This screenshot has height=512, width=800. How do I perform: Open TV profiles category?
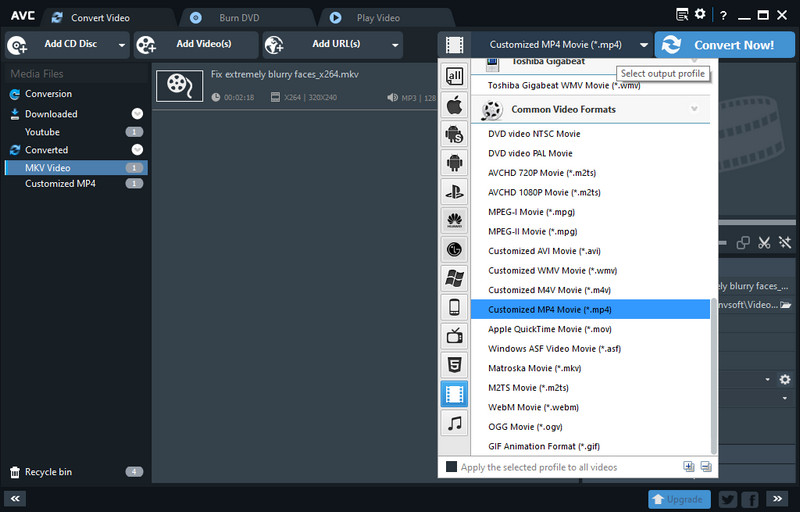(454, 336)
